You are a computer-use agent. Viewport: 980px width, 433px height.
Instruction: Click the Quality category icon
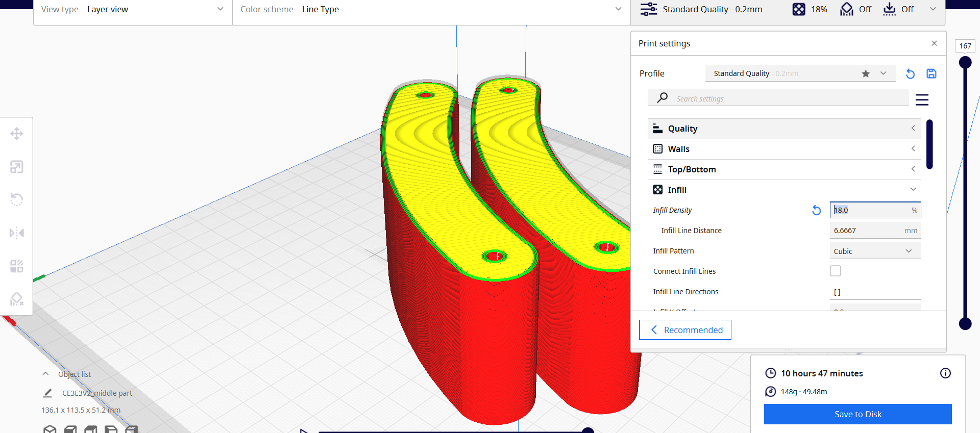tap(658, 129)
